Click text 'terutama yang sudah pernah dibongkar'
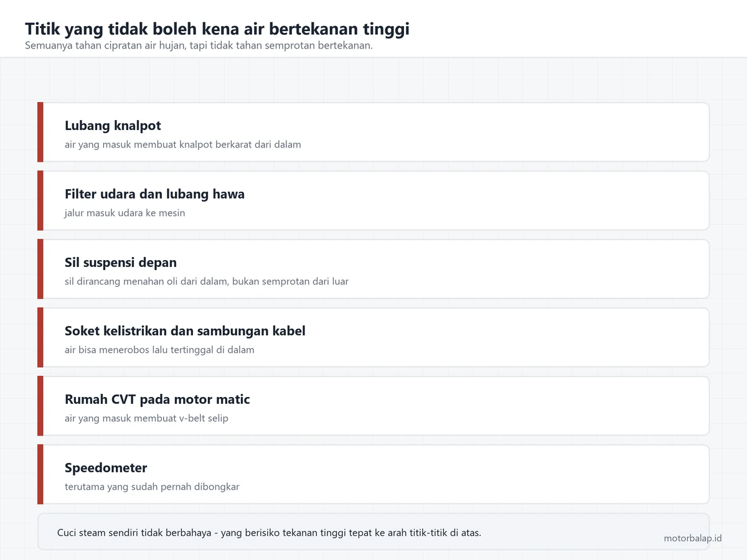The height and width of the screenshot is (560, 747). (152, 487)
